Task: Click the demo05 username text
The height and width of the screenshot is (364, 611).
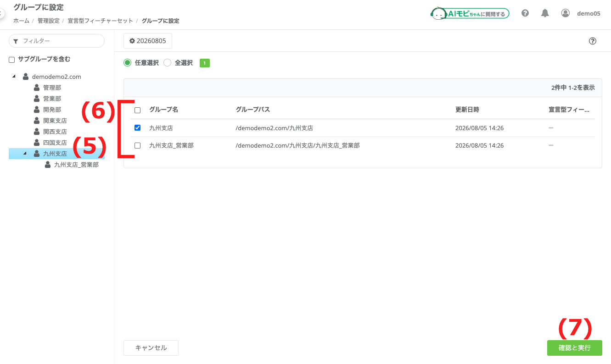Action: [589, 14]
